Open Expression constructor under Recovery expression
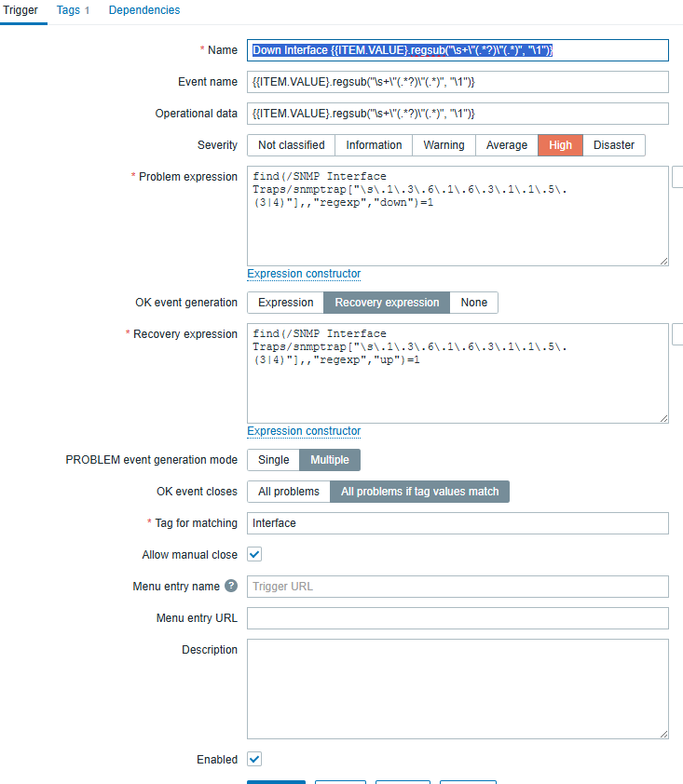Viewport: 683px width, 784px height. [304, 431]
